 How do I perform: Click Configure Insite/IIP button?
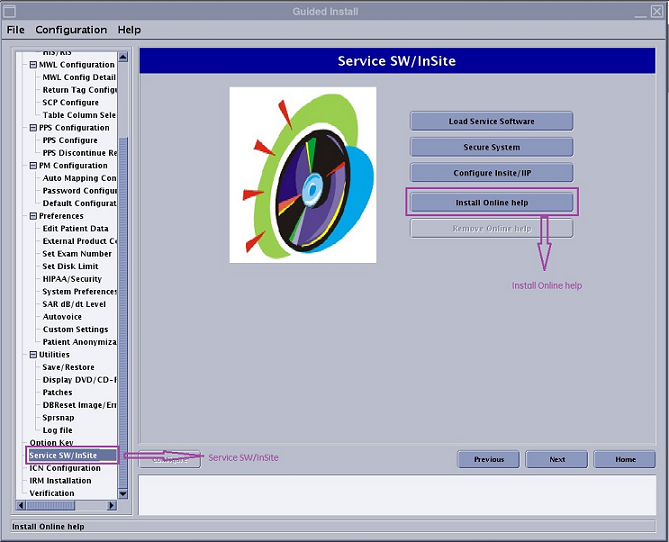491,173
